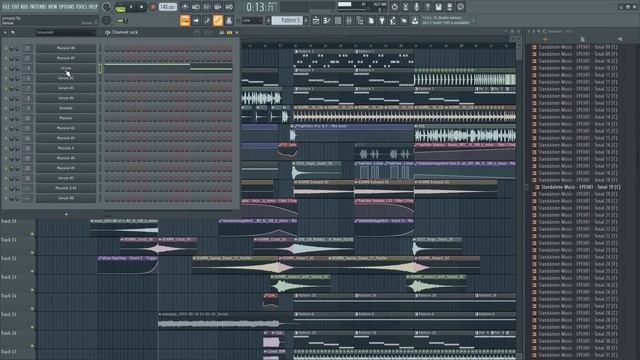Click the FL Studio version news panel

(x=448, y=20)
